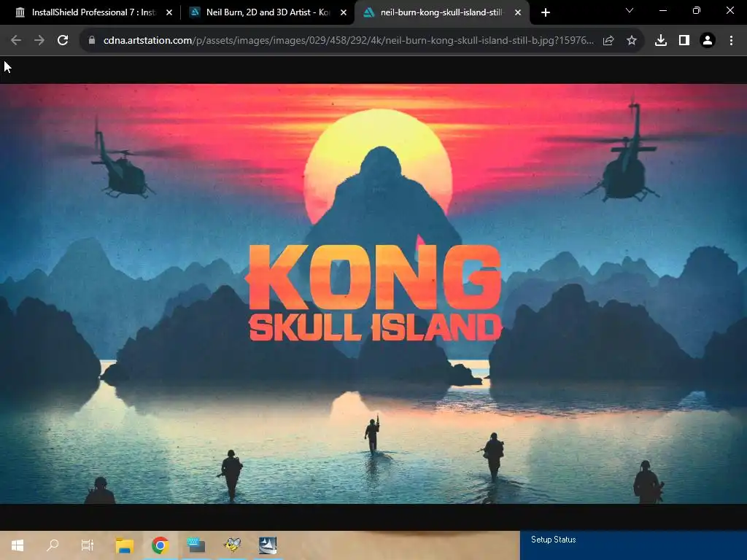Open the Windows Start menu

[18, 545]
